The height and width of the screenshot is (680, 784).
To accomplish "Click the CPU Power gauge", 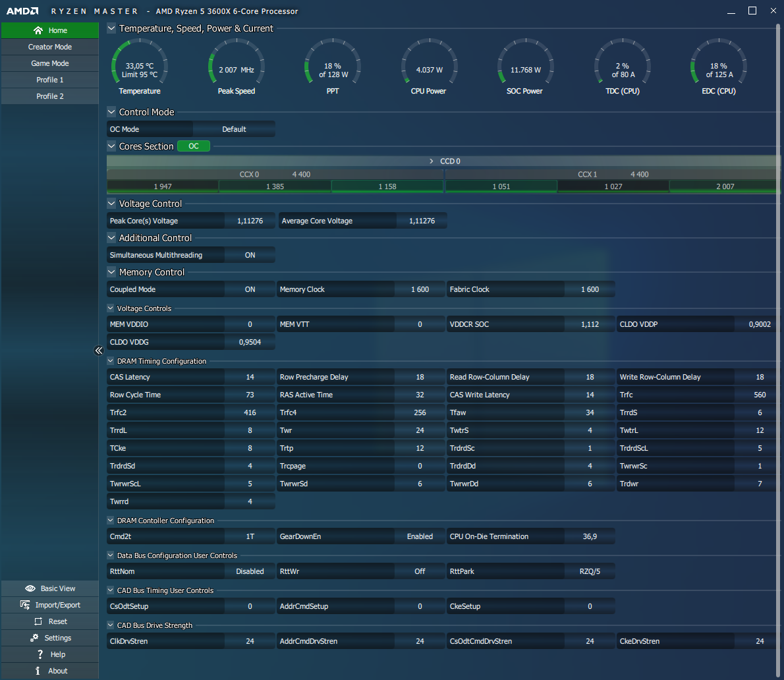I will pyautogui.click(x=429, y=67).
